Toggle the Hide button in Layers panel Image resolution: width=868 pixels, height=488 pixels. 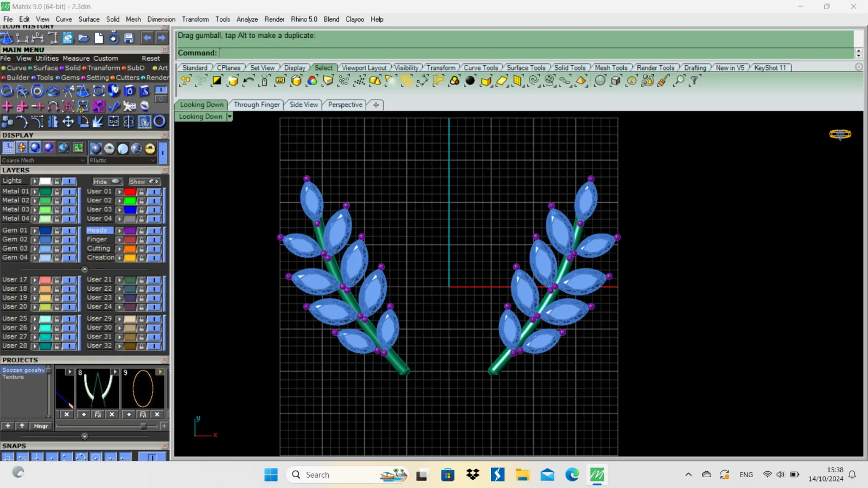click(107, 182)
